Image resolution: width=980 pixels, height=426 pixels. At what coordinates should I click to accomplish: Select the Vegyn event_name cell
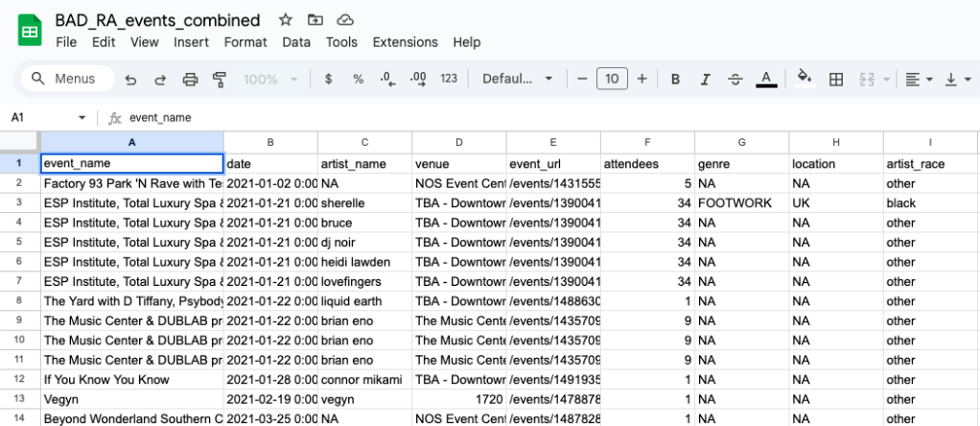click(132, 399)
